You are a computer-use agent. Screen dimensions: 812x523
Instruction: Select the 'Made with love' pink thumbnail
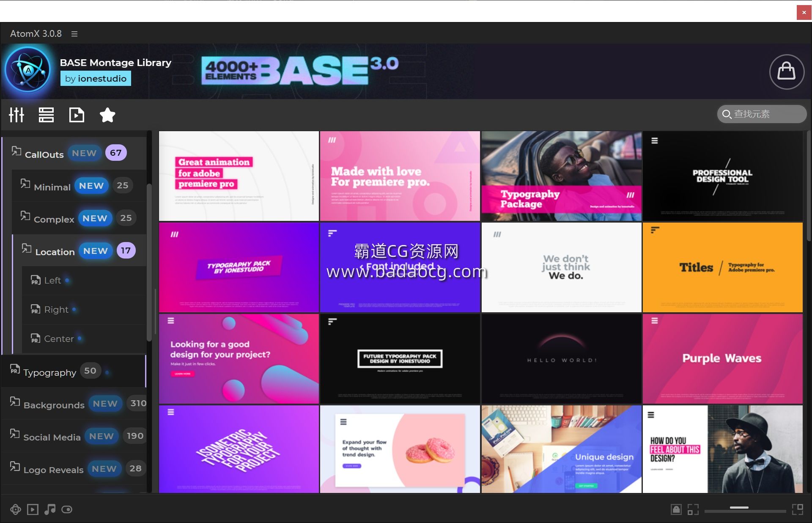[400, 176]
